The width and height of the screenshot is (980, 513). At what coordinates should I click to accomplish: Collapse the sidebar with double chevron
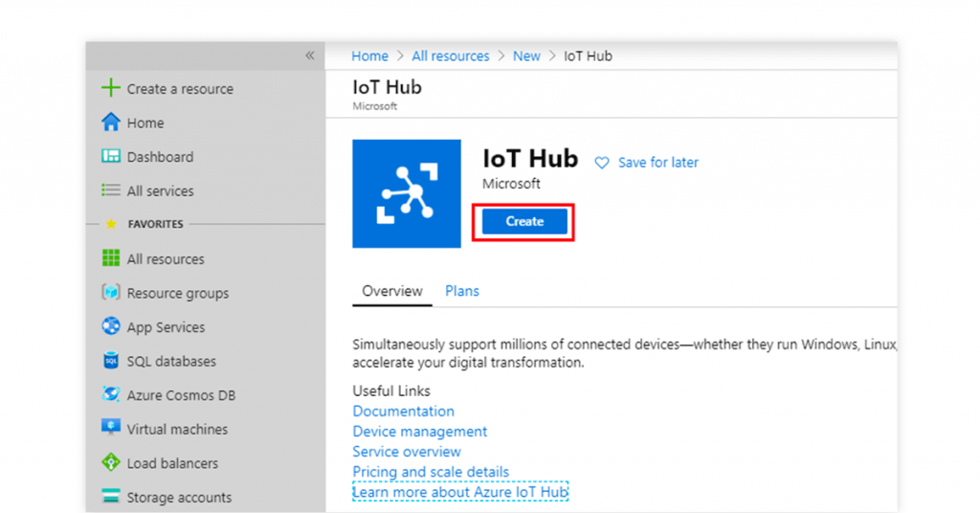[310, 56]
